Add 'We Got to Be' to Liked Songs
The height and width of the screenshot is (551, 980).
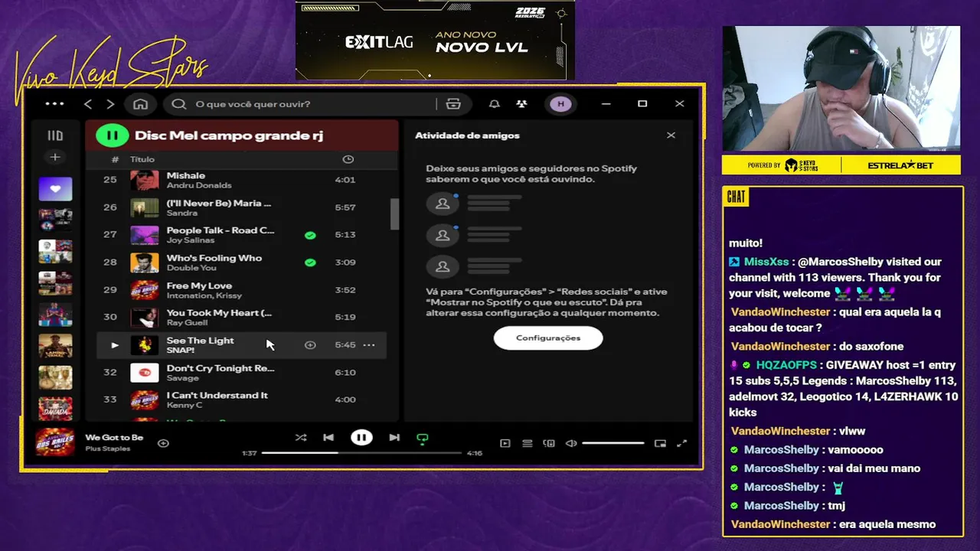(163, 443)
